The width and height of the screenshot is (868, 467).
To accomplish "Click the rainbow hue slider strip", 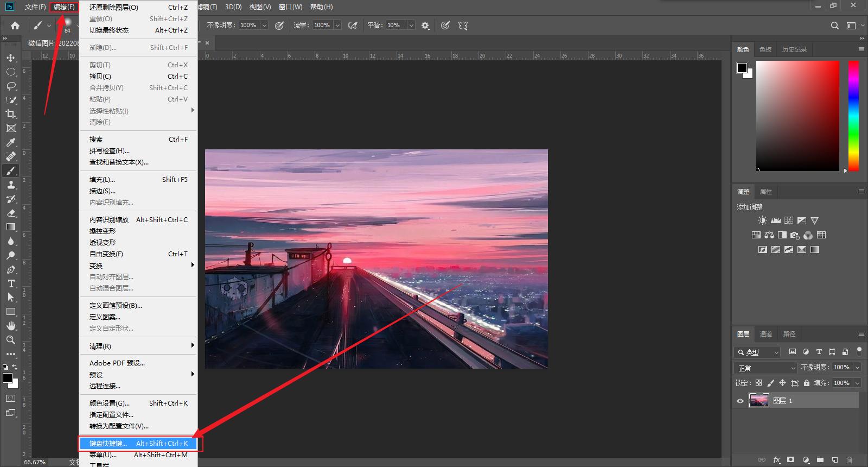I will coord(853,116).
